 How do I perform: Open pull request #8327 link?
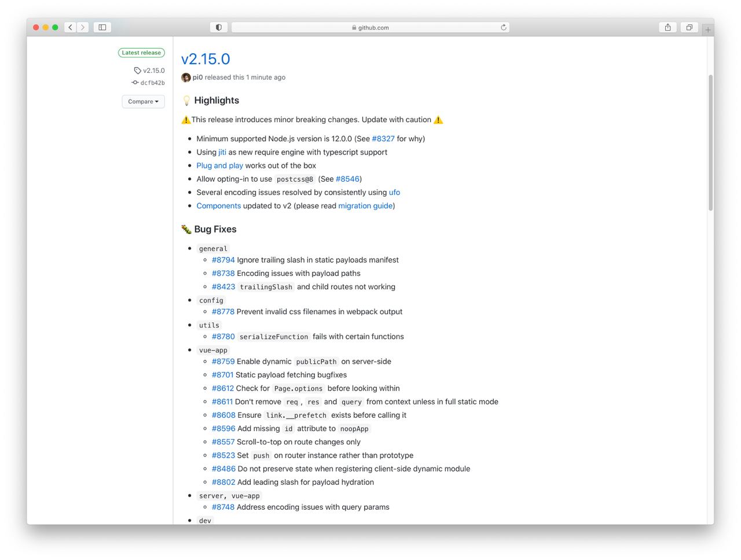[383, 139]
